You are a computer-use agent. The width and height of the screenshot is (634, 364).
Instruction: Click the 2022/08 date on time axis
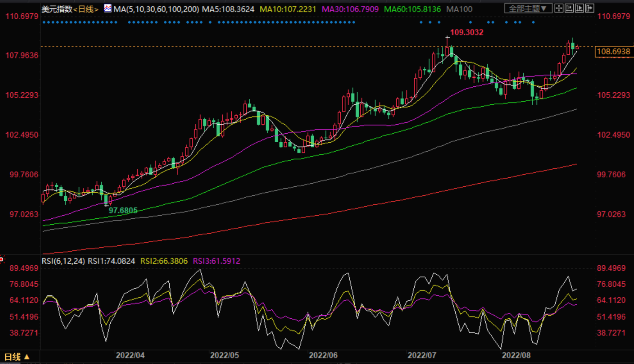516,355
